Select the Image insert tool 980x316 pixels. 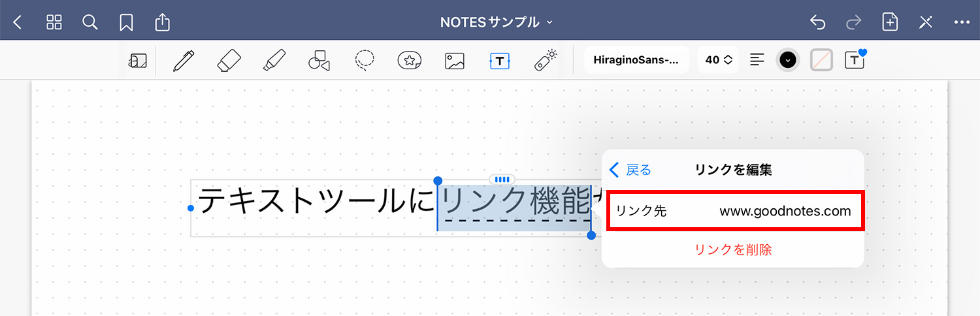pos(455,61)
